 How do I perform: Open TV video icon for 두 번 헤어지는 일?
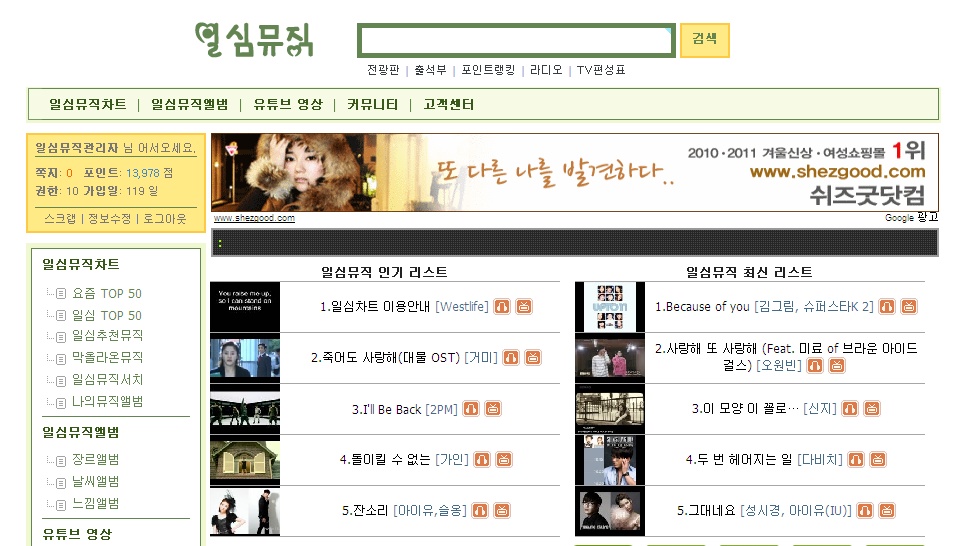(878, 460)
